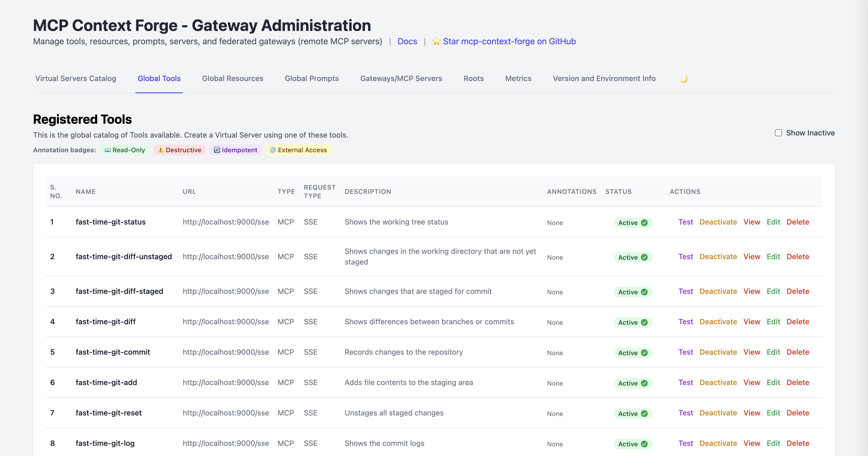
Task: View the fast-time-git-reset tool
Action: click(x=752, y=413)
